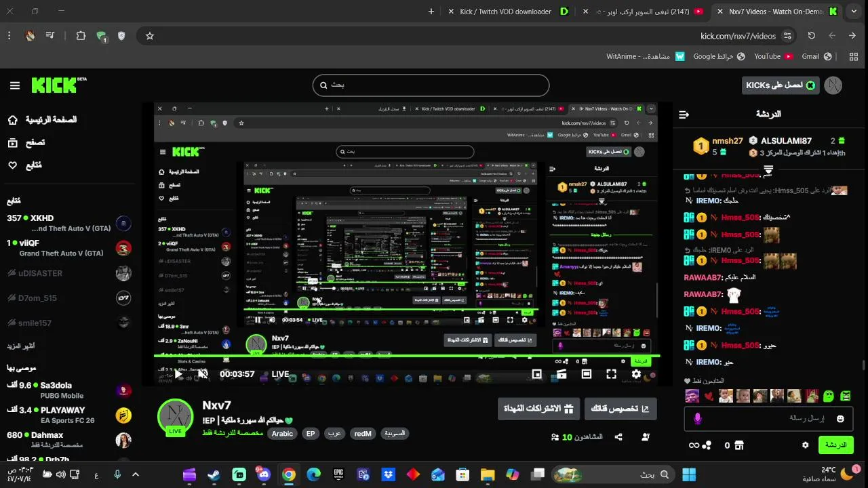Image resolution: width=868 pixels, height=488 pixels.
Task: Open the emoji picker in chat input
Action: (x=841, y=419)
